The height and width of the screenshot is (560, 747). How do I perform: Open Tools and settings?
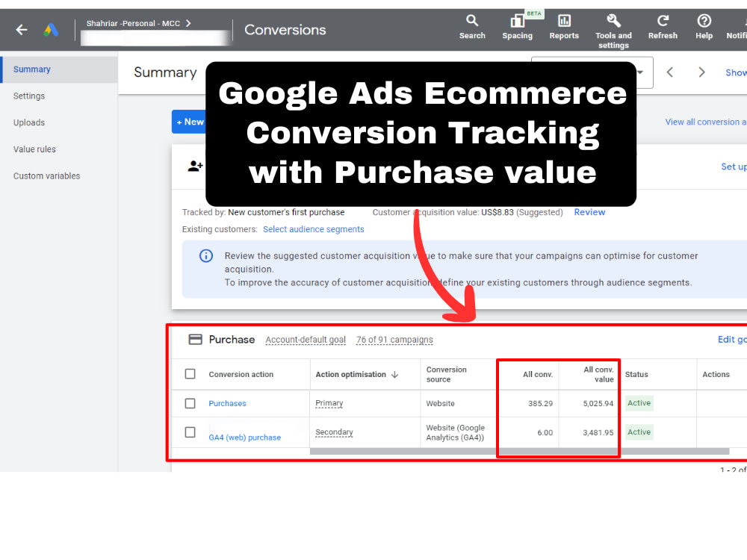tap(613, 31)
